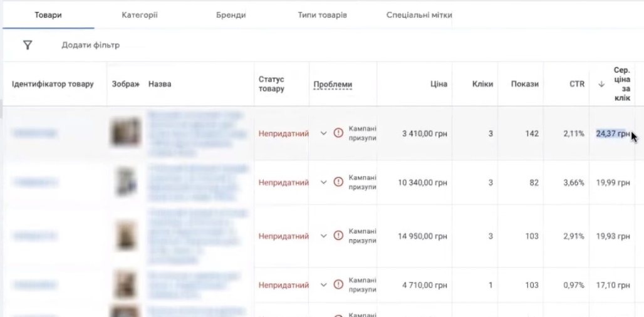Click the sort arrow beside Сер. ціна за клік
644x317 pixels.
(601, 85)
